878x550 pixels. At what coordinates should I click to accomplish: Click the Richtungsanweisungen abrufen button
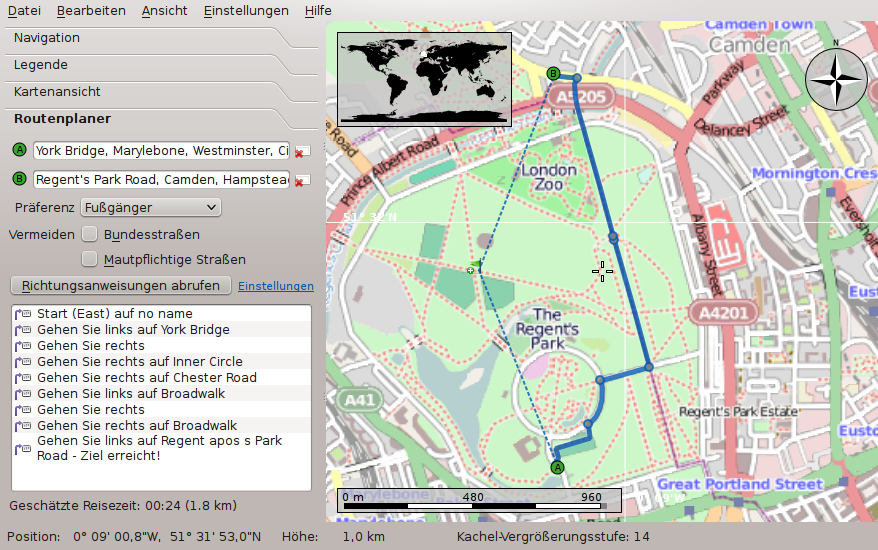click(x=121, y=285)
